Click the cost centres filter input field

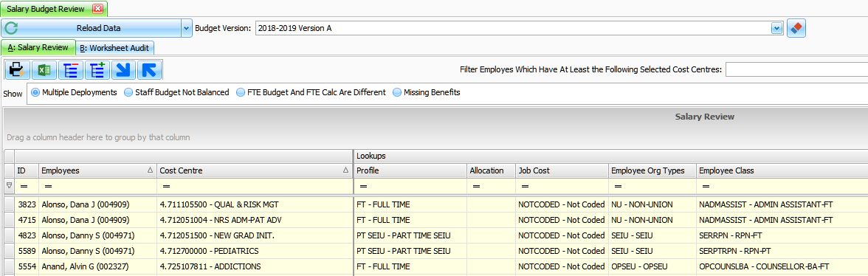[796, 69]
